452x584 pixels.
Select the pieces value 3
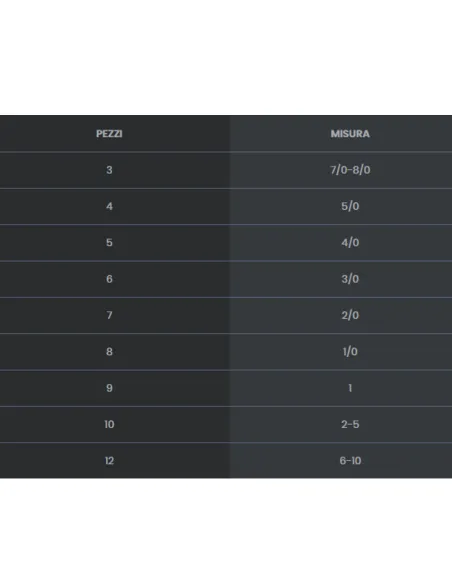[x=109, y=170]
